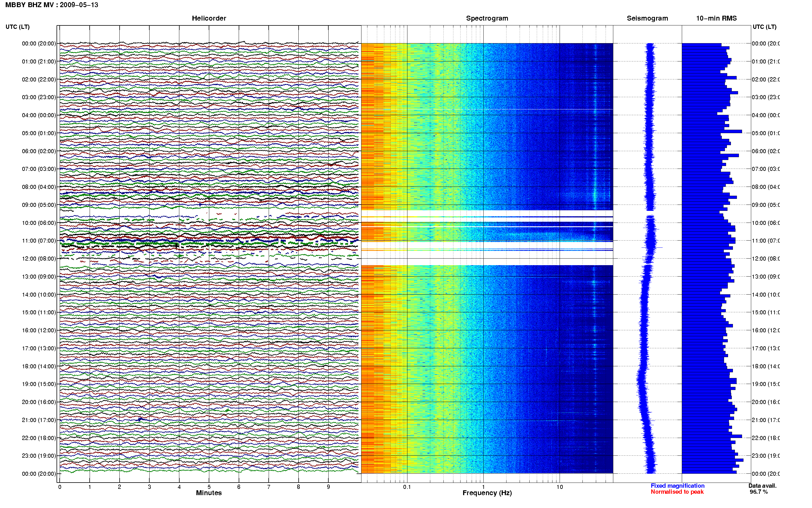812x508 pixels.
Task: Click the title text 'MBBY BHZ MV : 2009-05-13'
Action: point(52,5)
